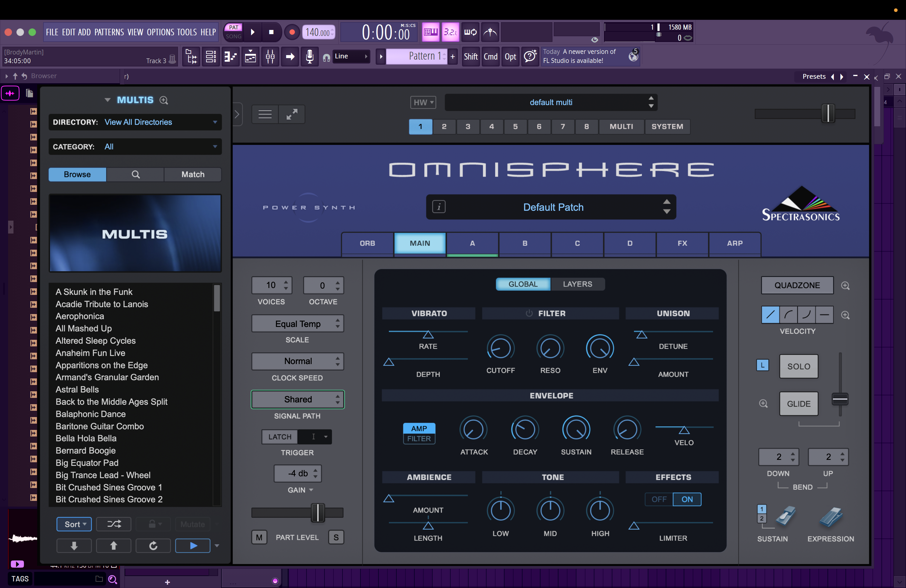Switch to the ORB tab
The image size is (906, 588).
coord(367,243)
